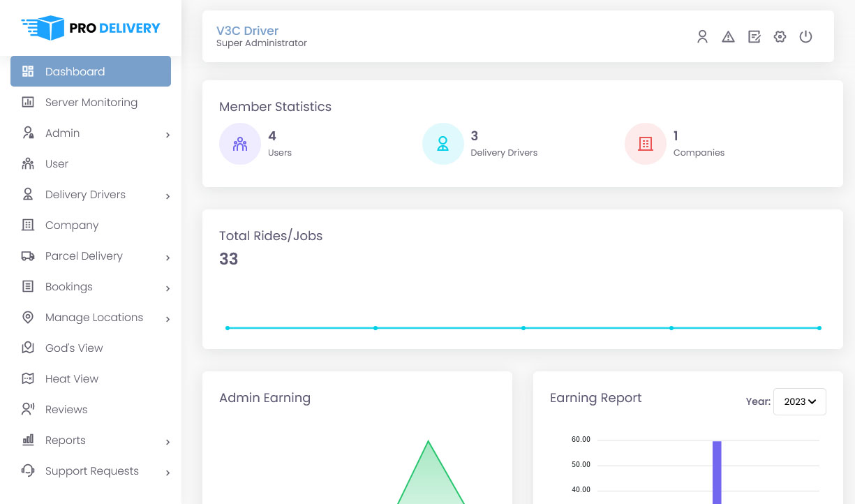Screen dimensions: 855x504
Task: Click the Delivery Drivers person icon in sidebar
Action: [x=28, y=194]
